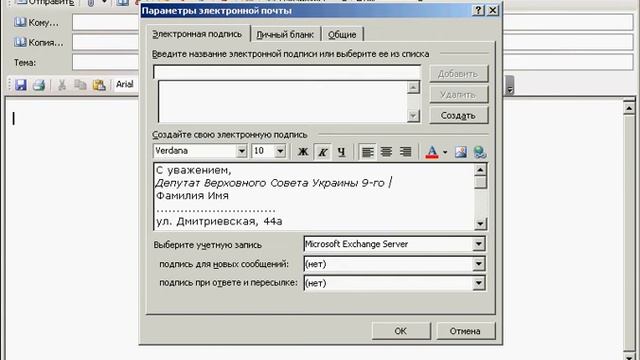
Task: Open Microsoft Exchange Server account dropdown
Action: click(x=479, y=244)
